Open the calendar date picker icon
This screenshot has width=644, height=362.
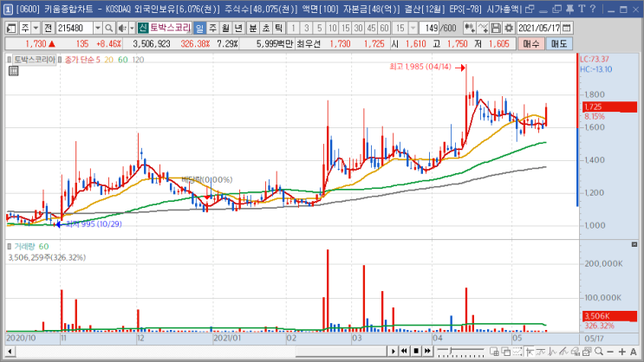pos(566,28)
